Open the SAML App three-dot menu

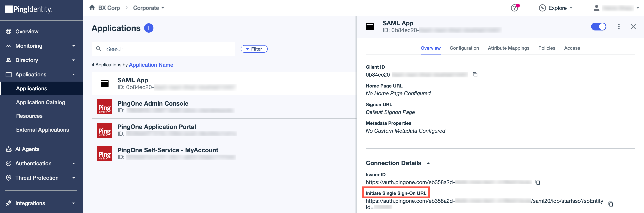pyautogui.click(x=619, y=26)
